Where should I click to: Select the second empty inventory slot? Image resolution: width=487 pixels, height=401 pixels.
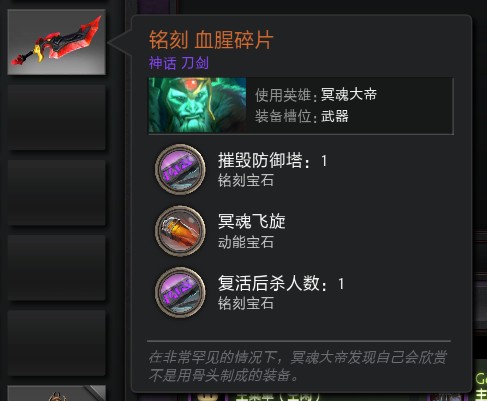(56, 193)
